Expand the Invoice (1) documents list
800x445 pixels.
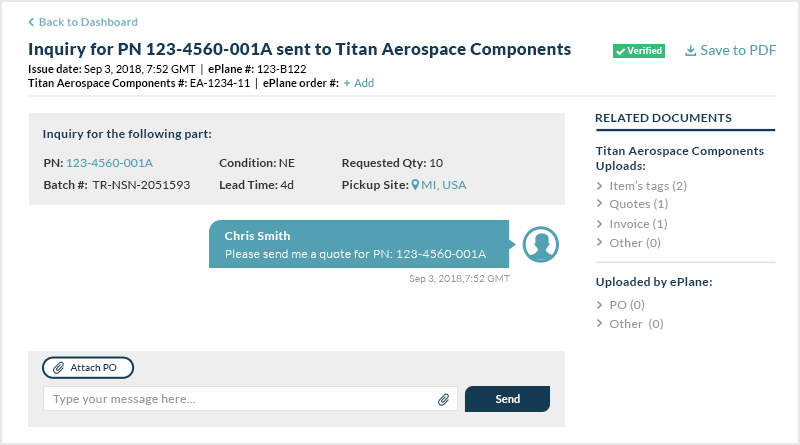click(x=633, y=224)
